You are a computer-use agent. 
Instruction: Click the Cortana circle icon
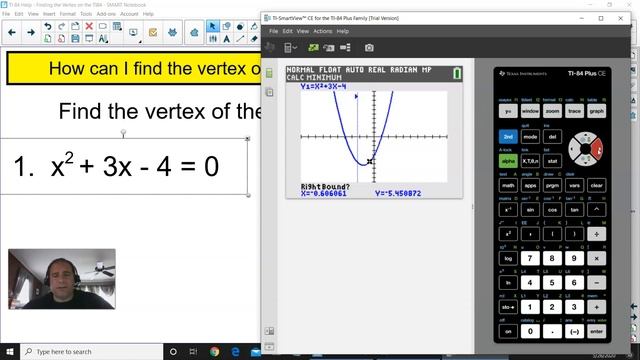[x=173, y=351]
